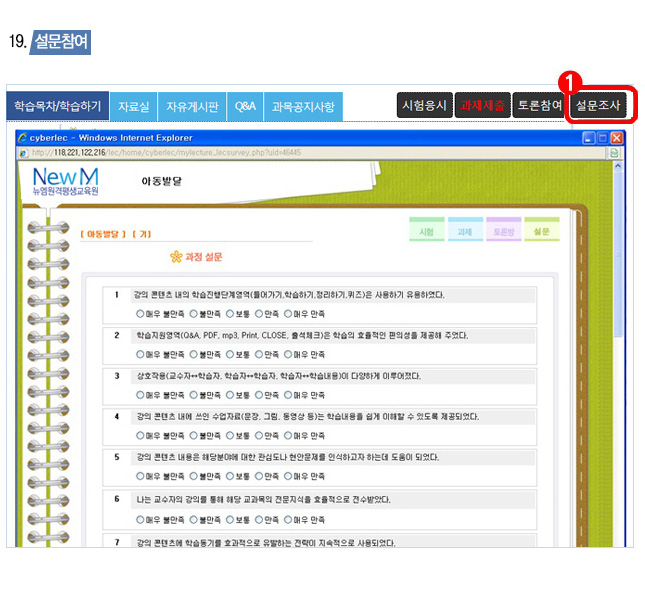Go to the Q&A tab
Screen dimensions: 645x590
[245, 106]
